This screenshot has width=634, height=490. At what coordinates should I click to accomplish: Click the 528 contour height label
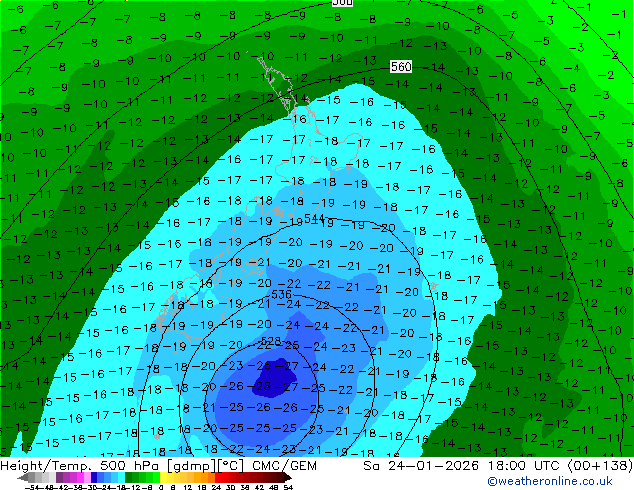(271, 341)
